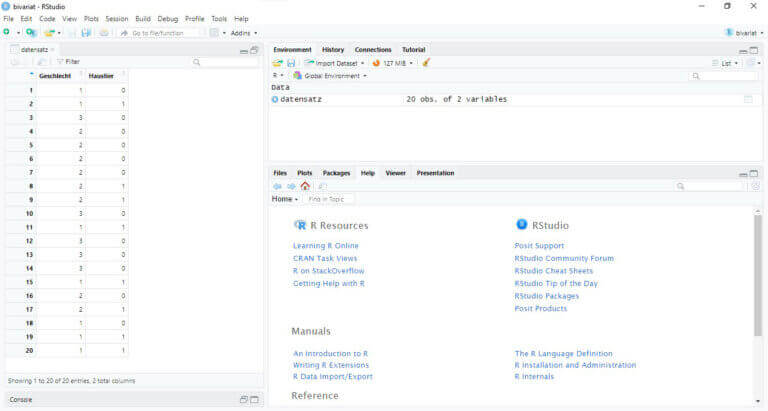Screen dimensions: 768x411
Task: Click the show in new window icon in data viewer
Action: point(42,62)
